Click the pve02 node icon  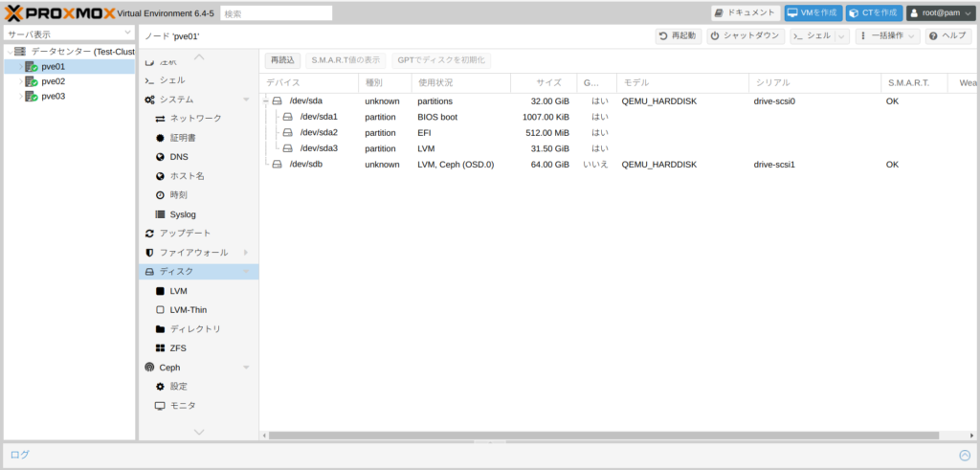coord(32,81)
